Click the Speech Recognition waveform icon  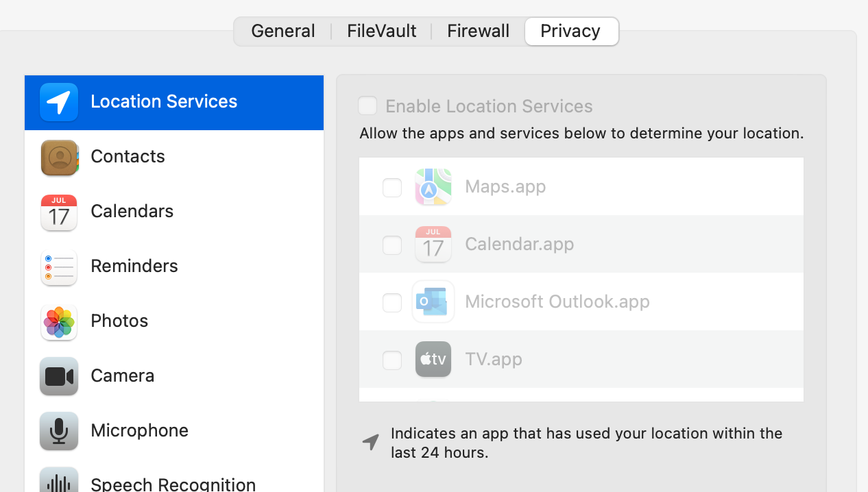[x=59, y=481]
